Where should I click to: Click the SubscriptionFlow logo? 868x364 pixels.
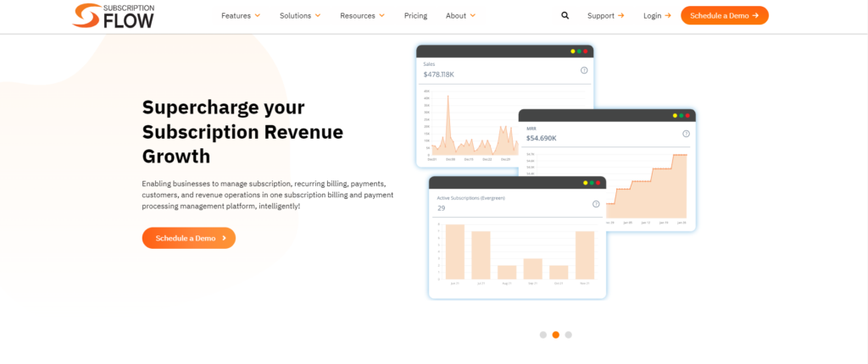pyautogui.click(x=113, y=15)
